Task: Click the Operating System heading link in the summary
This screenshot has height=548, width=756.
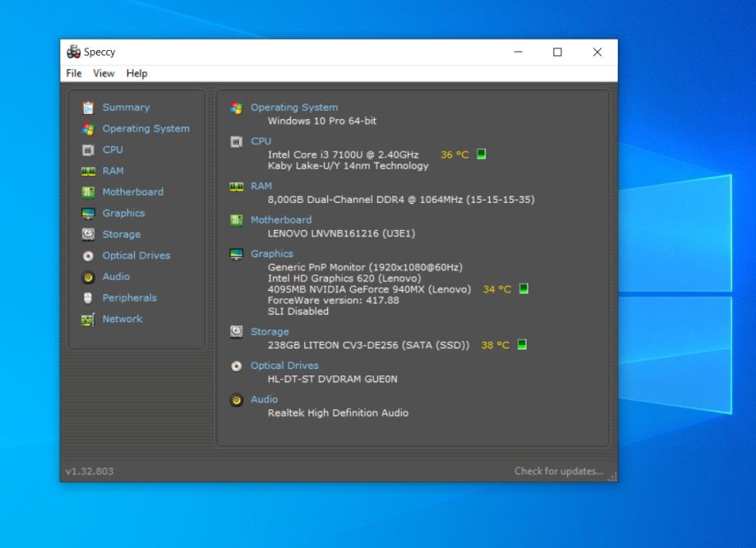Action: 294,107
